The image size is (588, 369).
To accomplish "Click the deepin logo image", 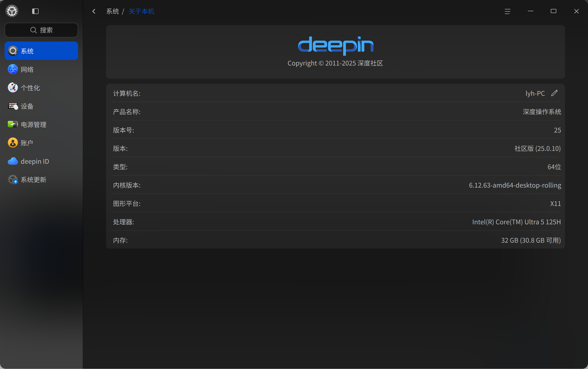I will [336, 45].
